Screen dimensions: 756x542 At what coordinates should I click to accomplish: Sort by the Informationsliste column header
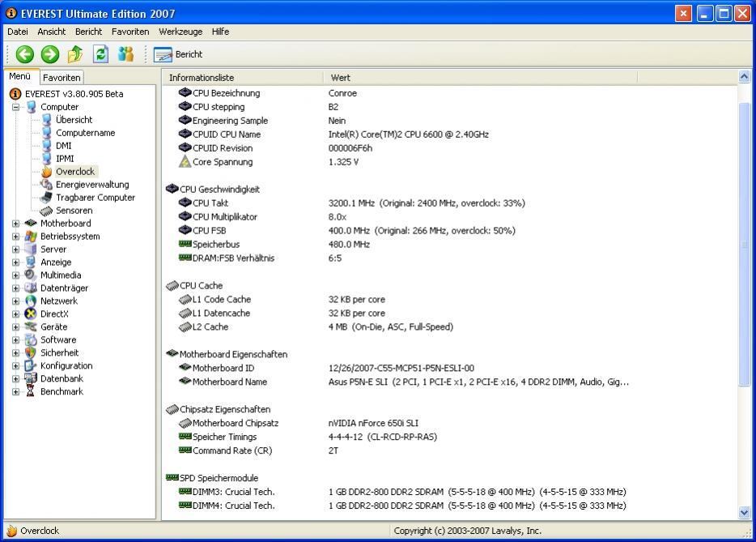[x=243, y=78]
